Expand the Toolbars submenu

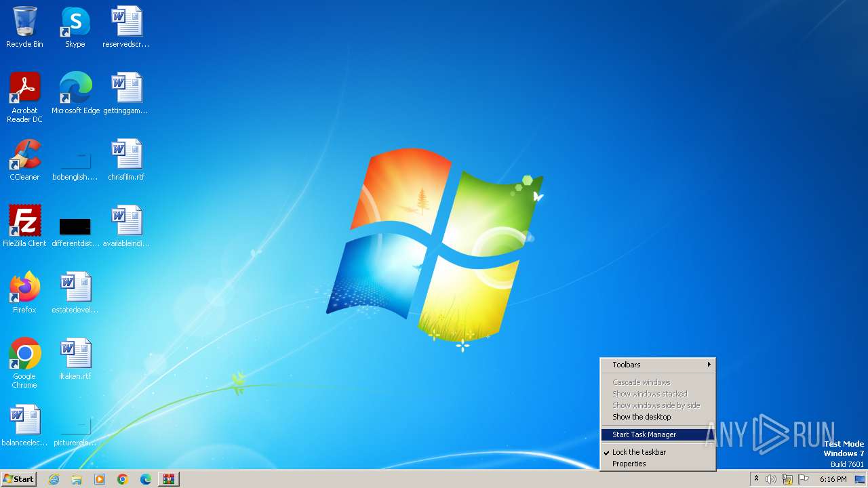pyautogui.click(x=658, y=365)
